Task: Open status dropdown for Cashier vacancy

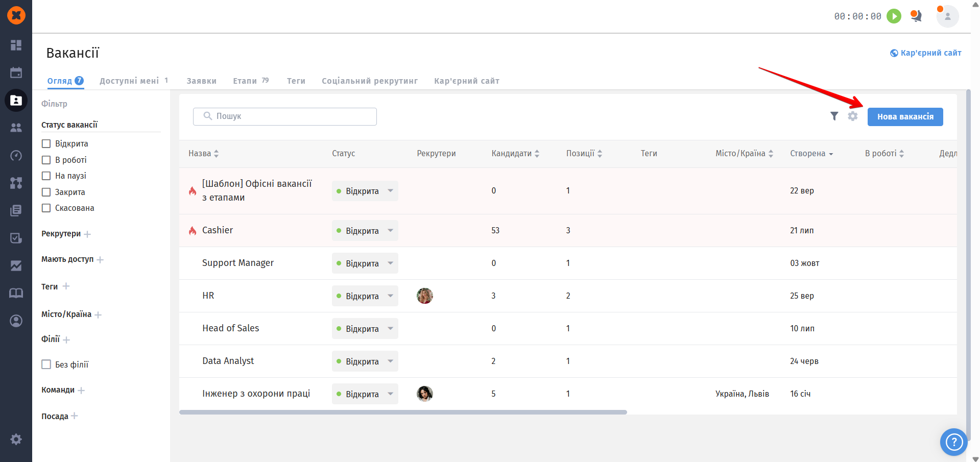Action: [x=390, y=231]
